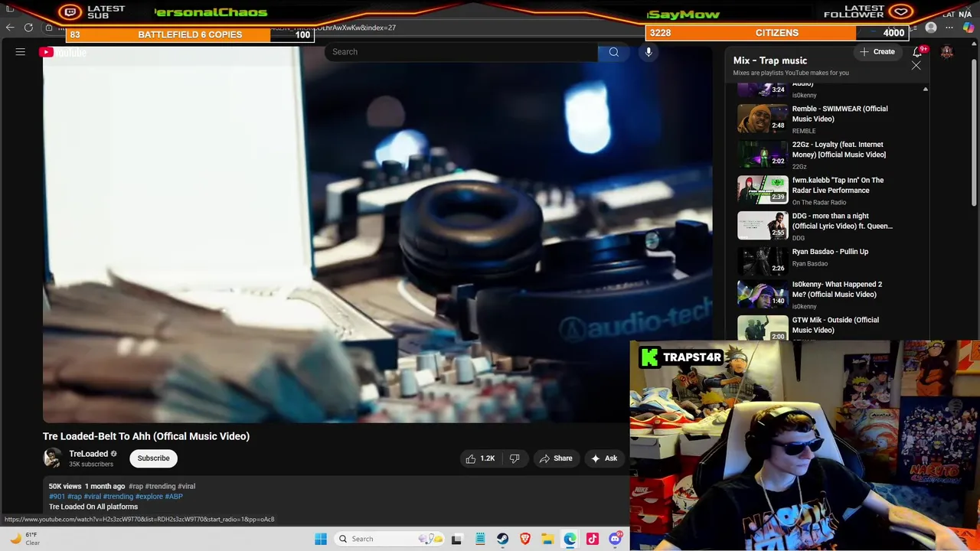Subscribe to the TreLoaded channel
Viewport: 980px width, 551px height.
[153, 458]
